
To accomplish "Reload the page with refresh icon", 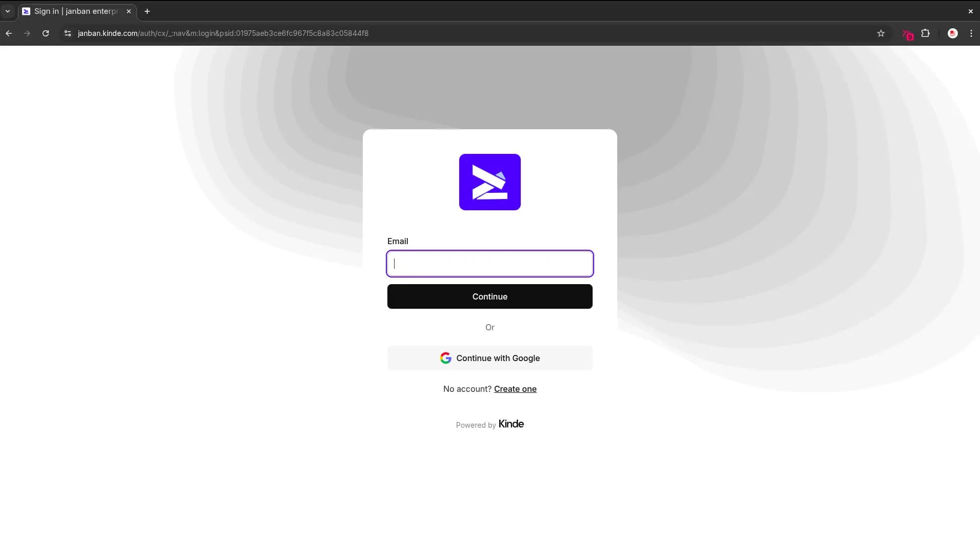I will click(x=46, y=33).
